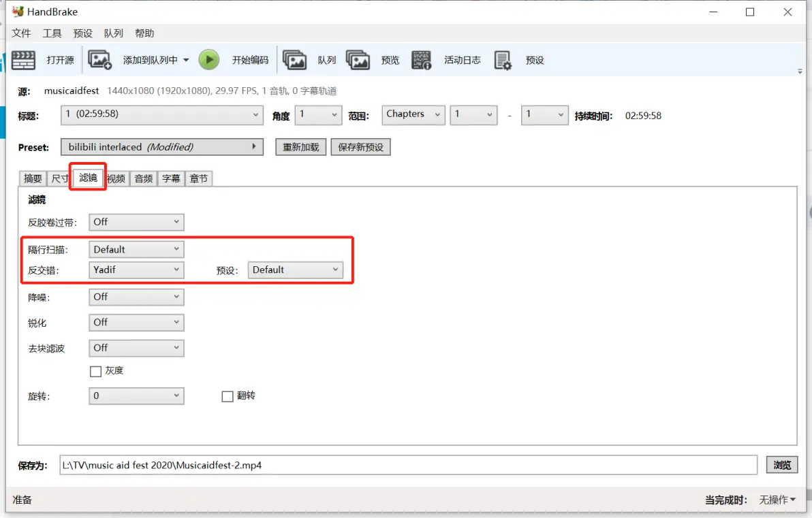This screenshot has width=812, height=518.
Task: Open the 反交错 Yadif dropdown
Action: pos(136,270)
